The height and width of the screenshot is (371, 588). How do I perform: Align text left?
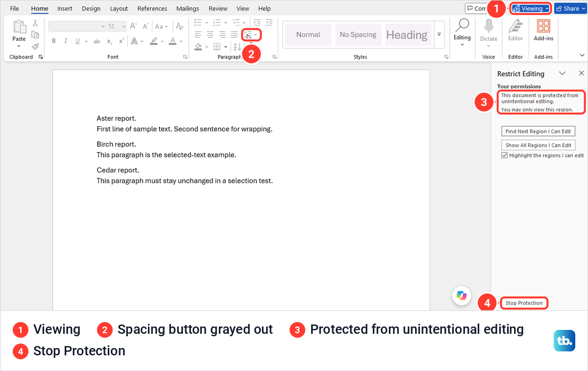tap(198, 34)
